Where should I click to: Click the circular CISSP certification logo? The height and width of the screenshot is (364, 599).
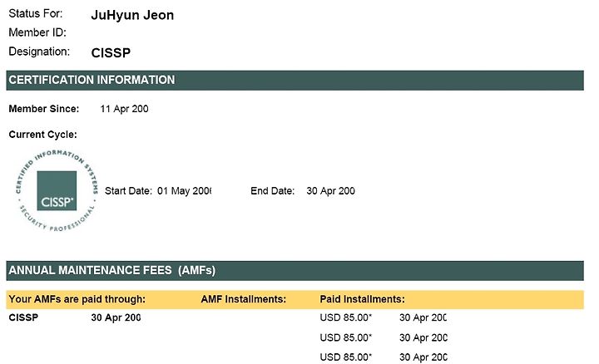57,190
